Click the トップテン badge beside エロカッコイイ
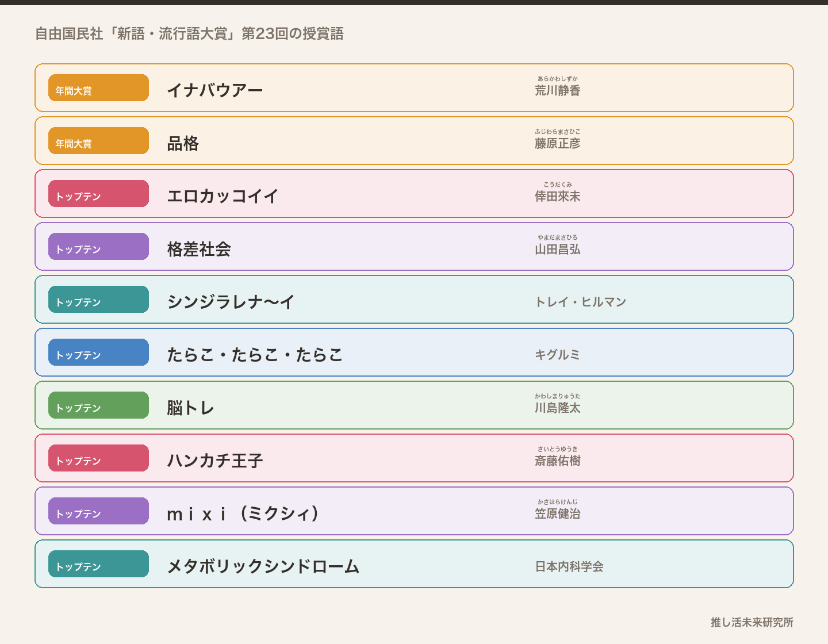Viewport: 828px width, 644px height. [98, 194]
